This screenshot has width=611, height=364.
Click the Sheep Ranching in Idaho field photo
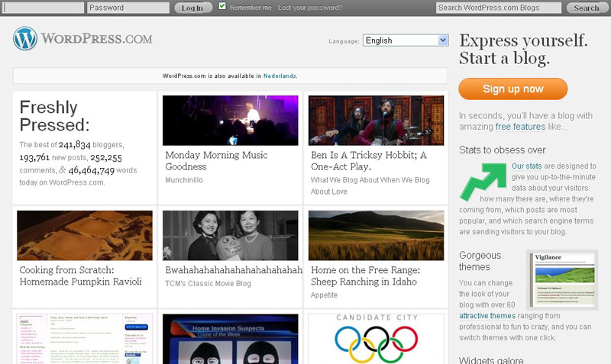click(x=376, y=235)
